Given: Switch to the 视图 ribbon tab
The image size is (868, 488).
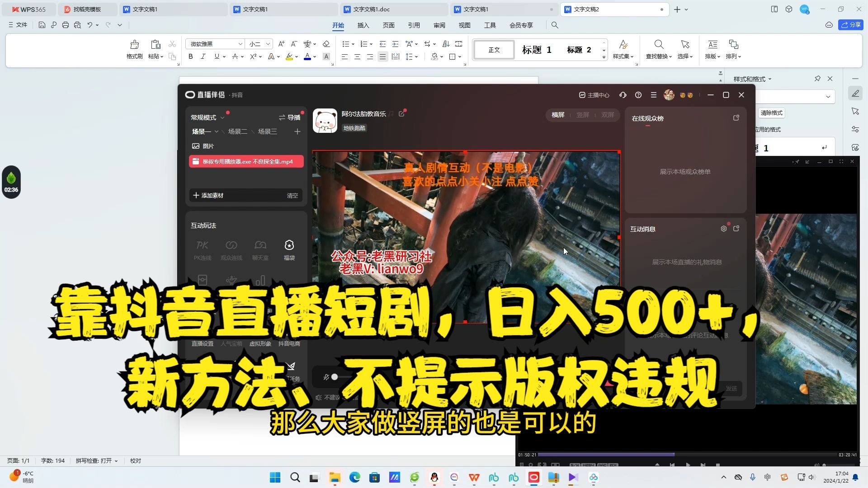Looking at the screenshot, I should 464,25.
